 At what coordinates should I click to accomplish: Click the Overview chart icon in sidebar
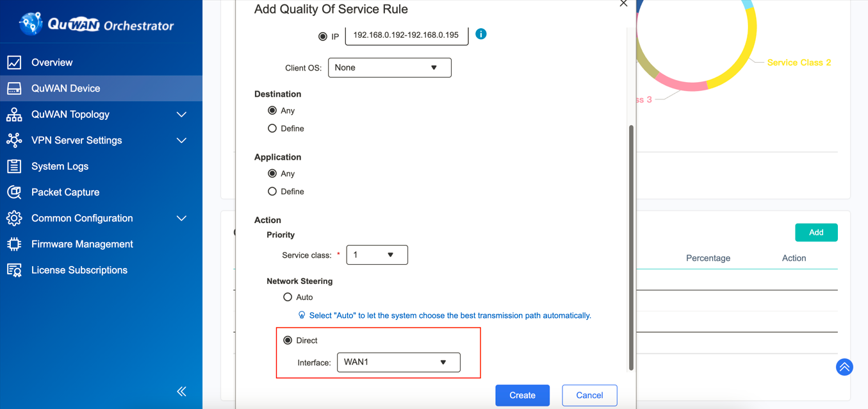(14, 62)
